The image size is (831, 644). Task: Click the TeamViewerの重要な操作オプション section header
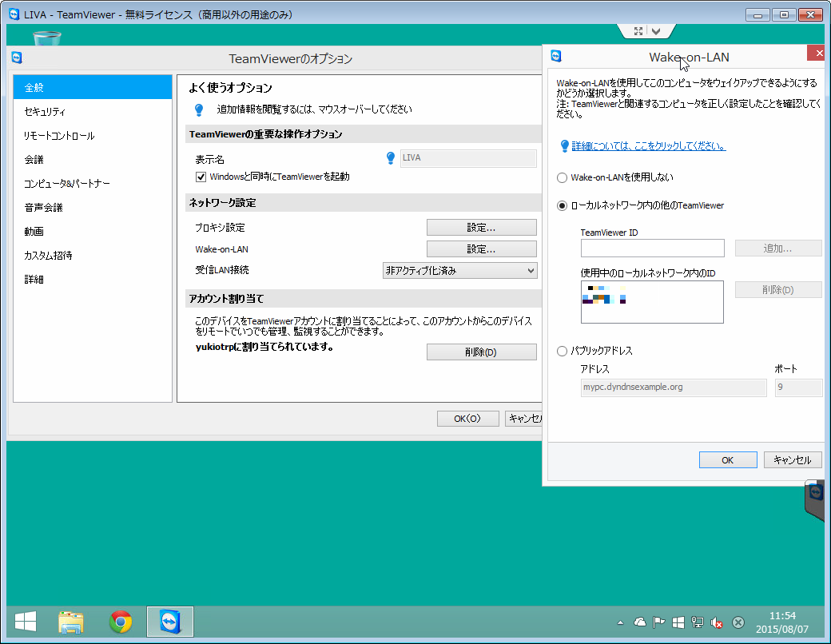point(364,134)
